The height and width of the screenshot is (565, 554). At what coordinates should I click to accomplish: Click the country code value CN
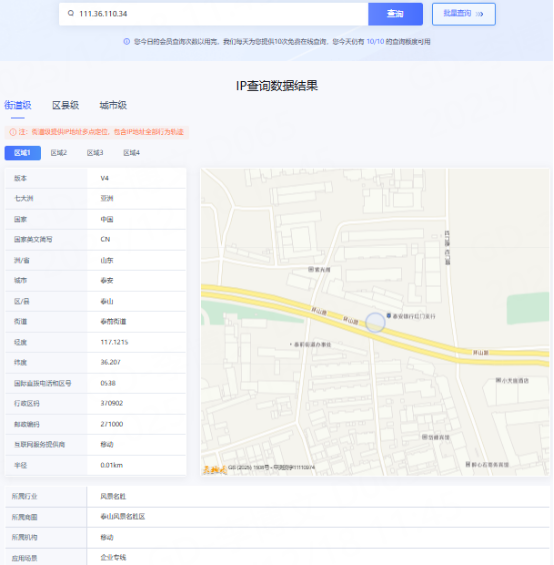click(x=105, y=239)
